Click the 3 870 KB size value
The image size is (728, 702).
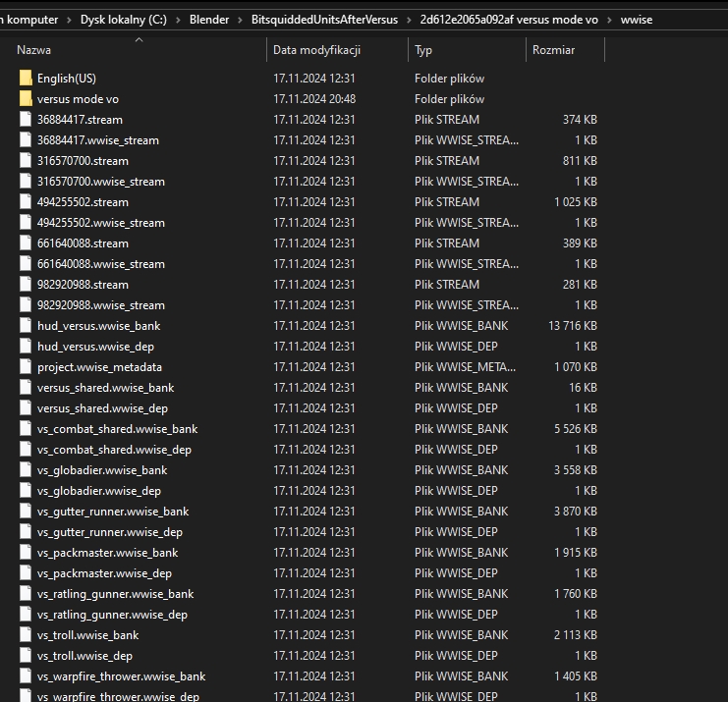click(x=576, y=512)
